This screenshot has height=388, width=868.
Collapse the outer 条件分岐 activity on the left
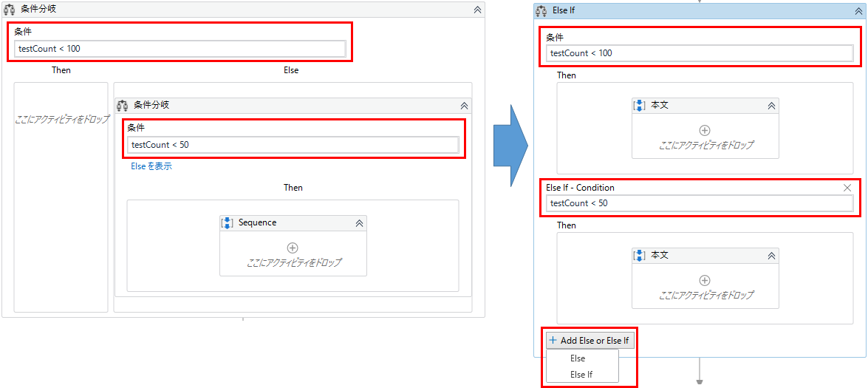click(x=477, y=10)
